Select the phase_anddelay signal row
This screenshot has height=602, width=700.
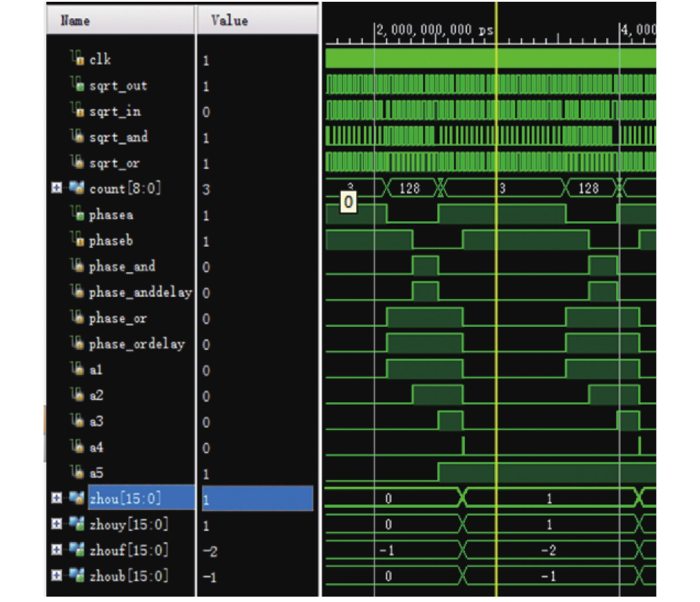click(x=140, y=292)
